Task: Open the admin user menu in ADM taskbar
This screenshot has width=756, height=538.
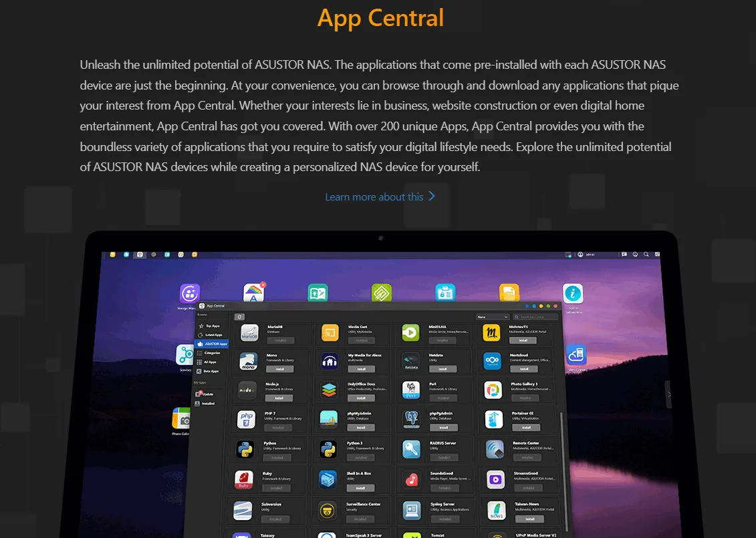Action: tap(587, 255)
